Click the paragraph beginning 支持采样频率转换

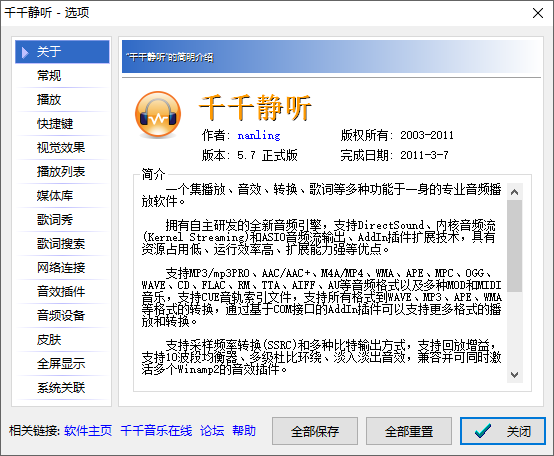pyautogui.click(x=322, y=357)
